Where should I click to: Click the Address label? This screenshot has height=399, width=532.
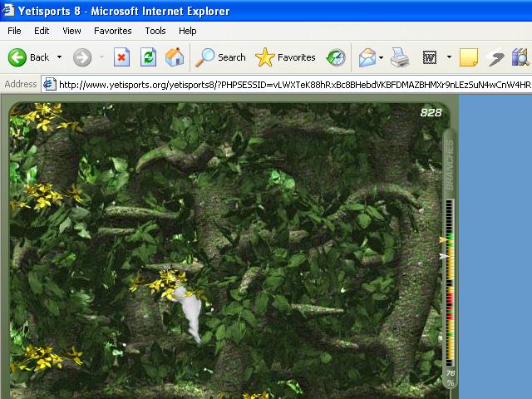21,84
